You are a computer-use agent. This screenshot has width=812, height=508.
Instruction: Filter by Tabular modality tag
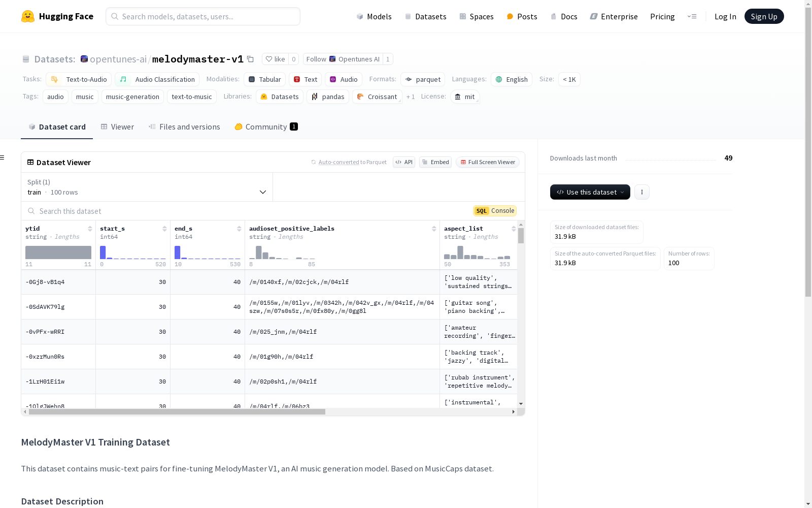(x=264, y=79)
